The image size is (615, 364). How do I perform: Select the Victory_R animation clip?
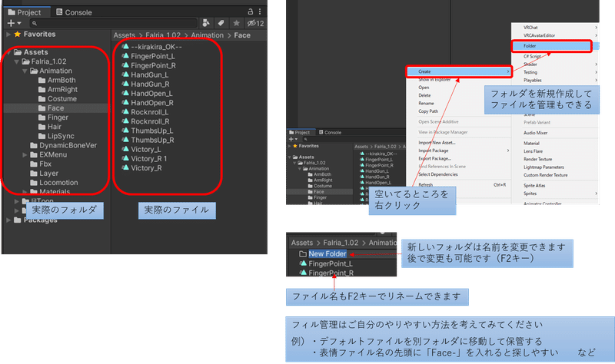coord(141,168)
